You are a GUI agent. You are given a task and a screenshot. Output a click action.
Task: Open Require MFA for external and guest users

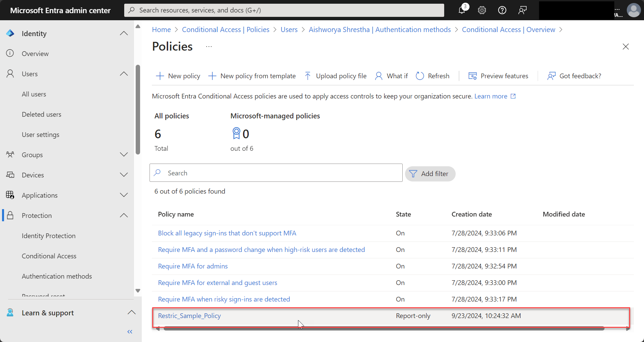(x=218, y=283)
